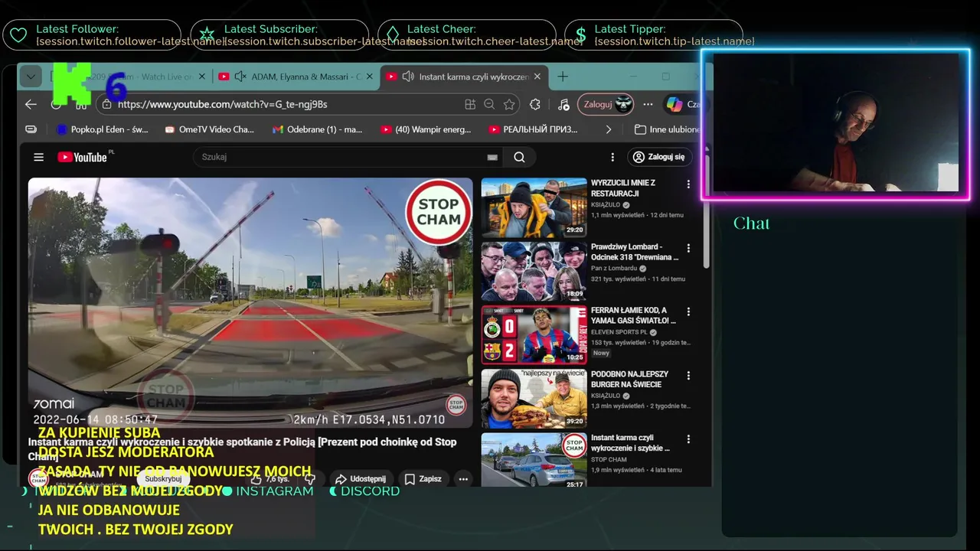The width and height of the screenshot is (980, 551).
Task: Open options for suggested 'Instant karma' video
Action: [688, 439]
